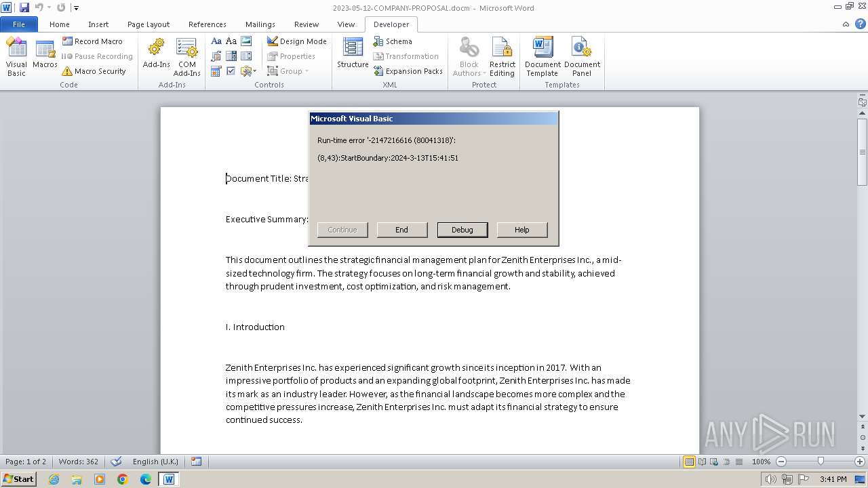Viewport: 868px width, 488px height.
Task: Switch to Draft view
Action: pos(738,462)
